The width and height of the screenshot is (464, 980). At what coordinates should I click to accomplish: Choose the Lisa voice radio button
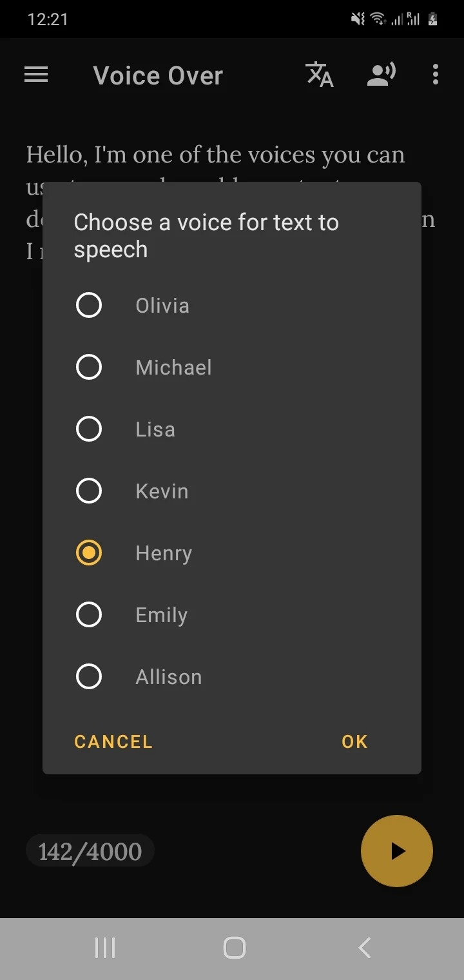[89, 429]
